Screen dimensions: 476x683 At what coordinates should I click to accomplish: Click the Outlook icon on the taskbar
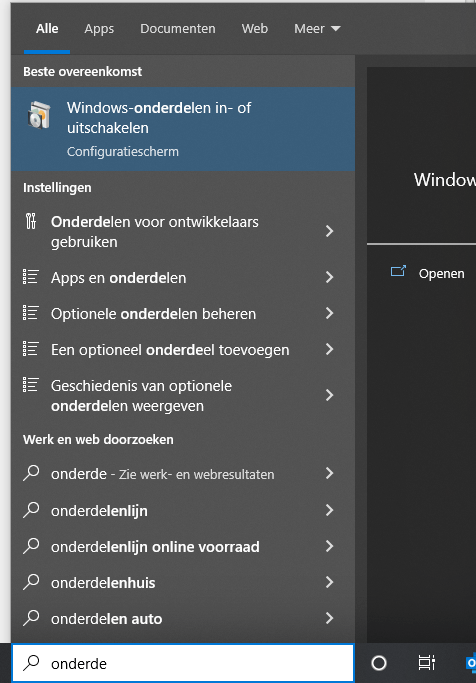471,663
